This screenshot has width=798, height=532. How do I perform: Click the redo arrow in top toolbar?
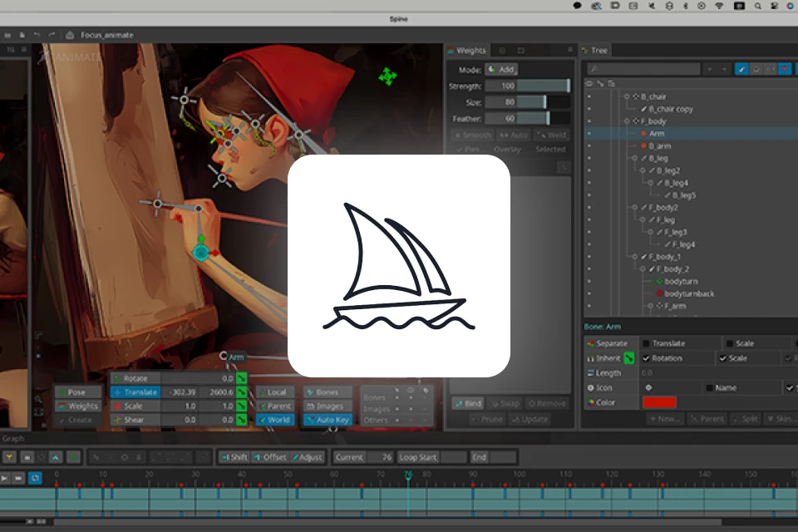52,35
